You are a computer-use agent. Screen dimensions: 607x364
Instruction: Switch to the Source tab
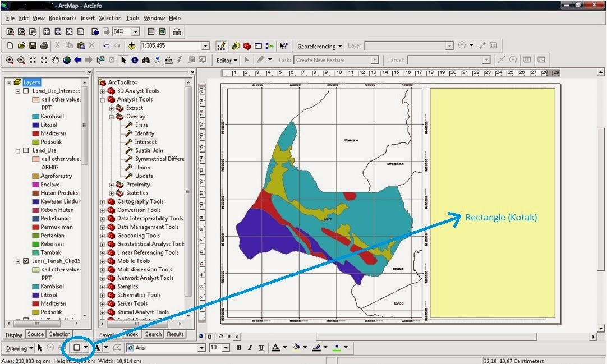pyautogui.click(x=35, y=334)
